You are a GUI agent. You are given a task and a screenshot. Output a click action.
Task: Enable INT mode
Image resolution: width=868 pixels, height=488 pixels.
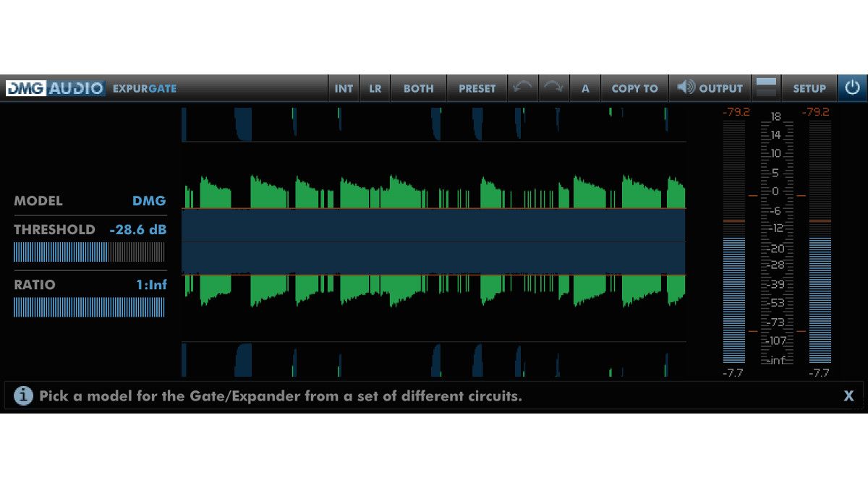click(344, 88)
